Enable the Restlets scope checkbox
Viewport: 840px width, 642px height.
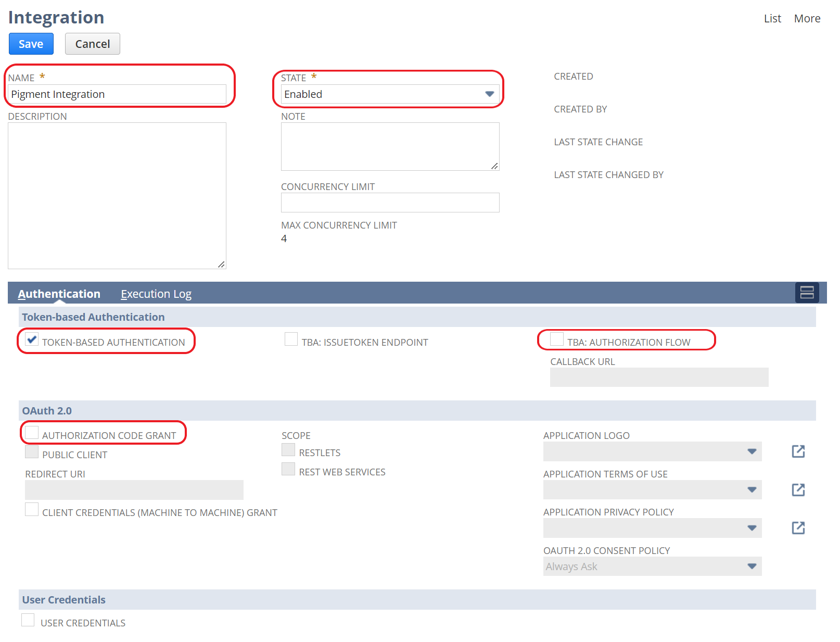(288, 450)
